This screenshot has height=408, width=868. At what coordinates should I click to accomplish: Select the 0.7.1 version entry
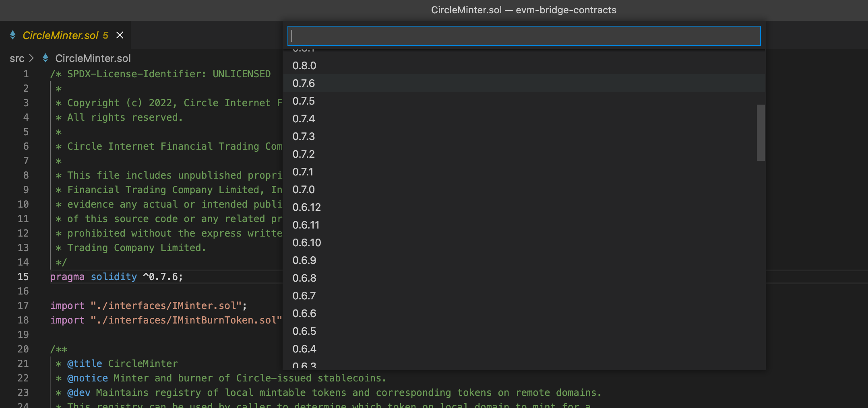tap(524, 172)
